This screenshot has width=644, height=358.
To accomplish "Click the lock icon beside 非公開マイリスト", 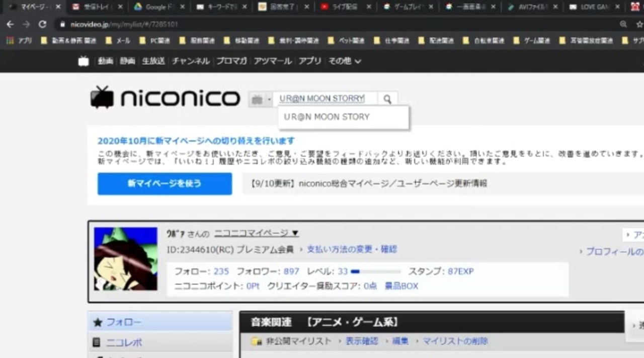I will 257,341.
